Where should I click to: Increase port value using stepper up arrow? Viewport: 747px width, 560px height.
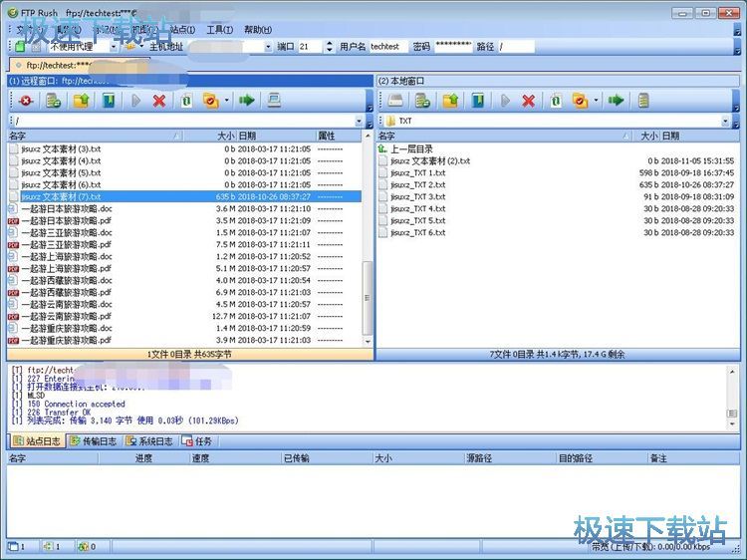[329, 44]
